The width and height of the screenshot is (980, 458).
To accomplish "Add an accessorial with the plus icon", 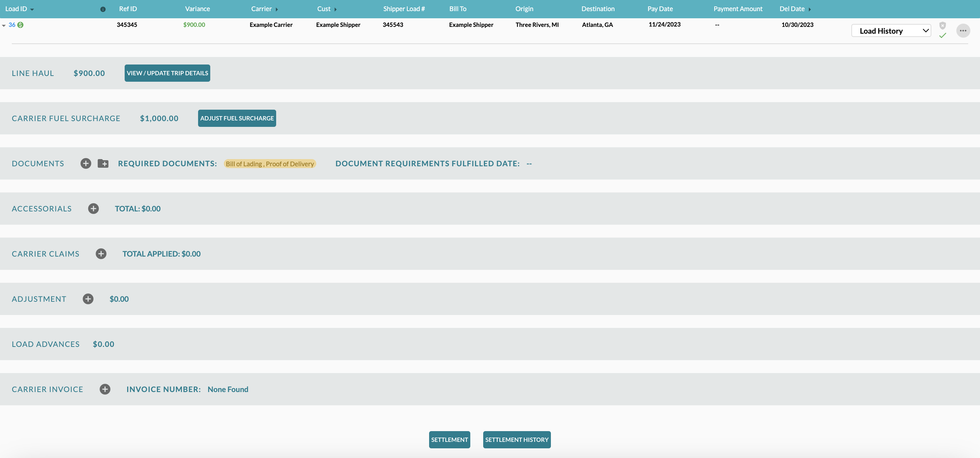I will 93,208.
